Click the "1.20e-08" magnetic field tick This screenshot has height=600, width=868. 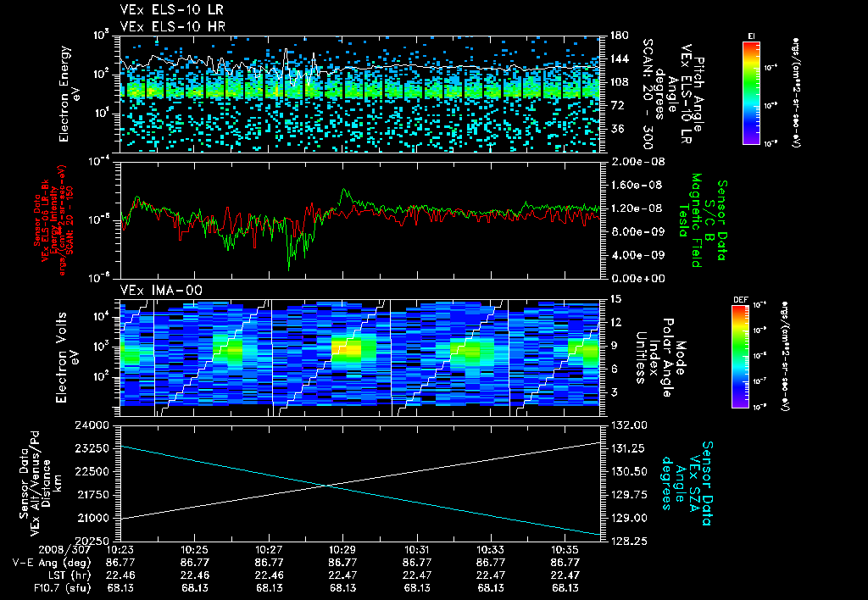[x=637, y=208]
